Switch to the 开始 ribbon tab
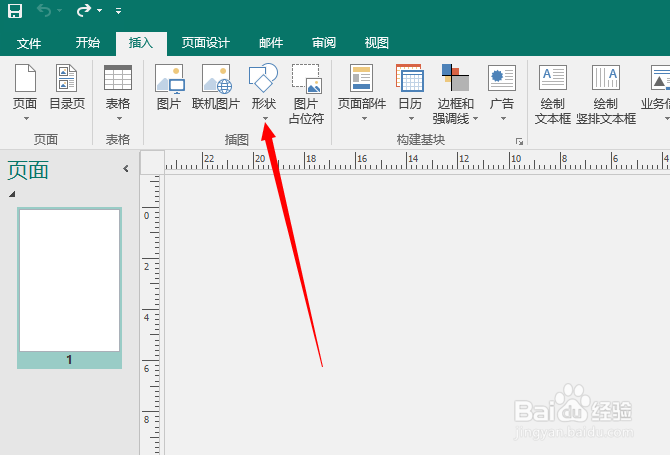 (x=88, y=43)
